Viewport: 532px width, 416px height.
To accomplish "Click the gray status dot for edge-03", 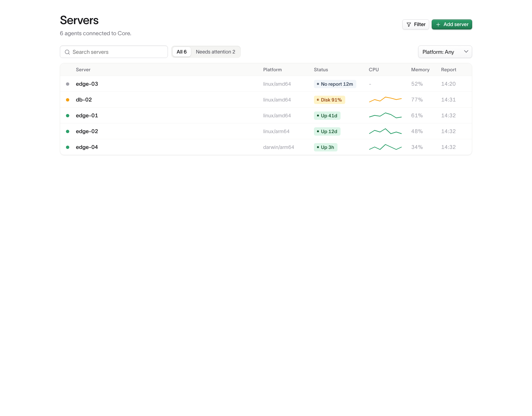I will [68, 84].
